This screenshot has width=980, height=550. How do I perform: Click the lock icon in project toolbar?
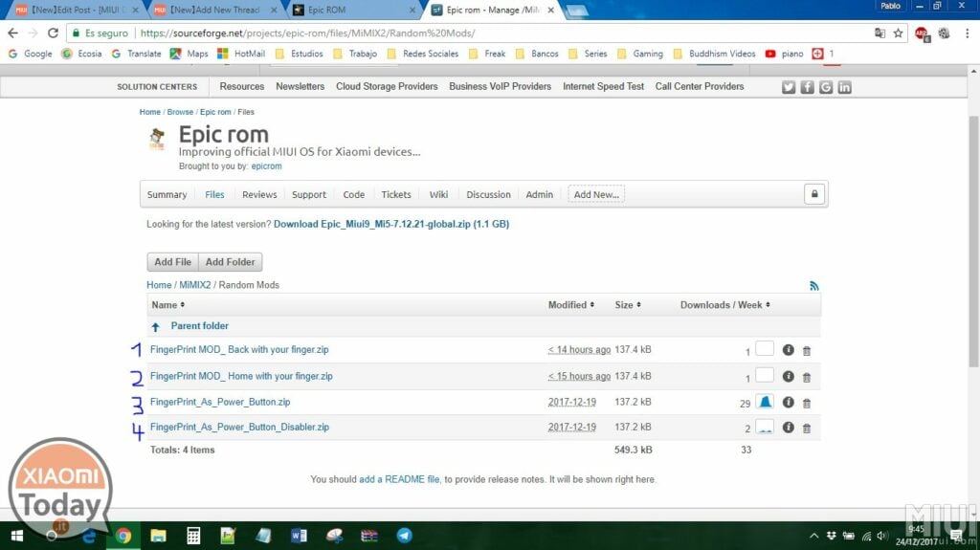pos(814,194)
